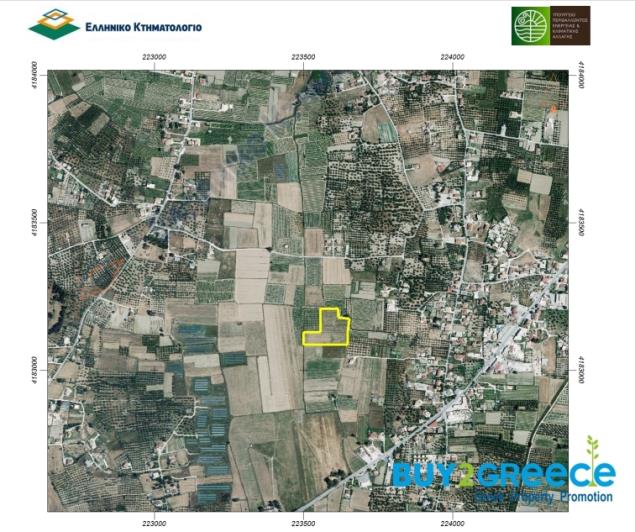
Task: Click the "Ελληνικο Κτηματολογιο" title text
Action: (x=143, y=27)
